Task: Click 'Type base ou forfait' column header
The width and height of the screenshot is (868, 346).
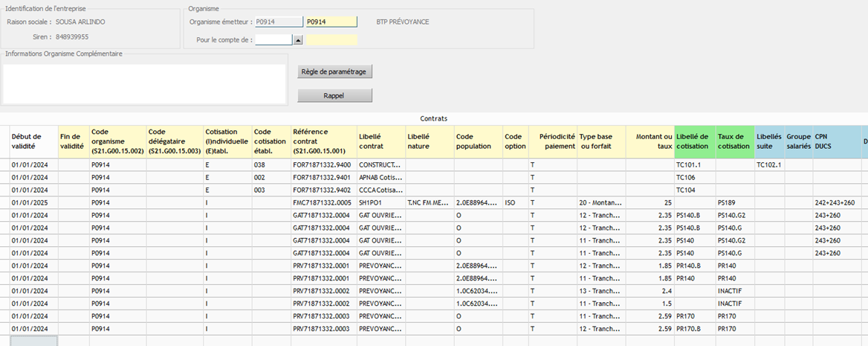Action: [602, 141]
